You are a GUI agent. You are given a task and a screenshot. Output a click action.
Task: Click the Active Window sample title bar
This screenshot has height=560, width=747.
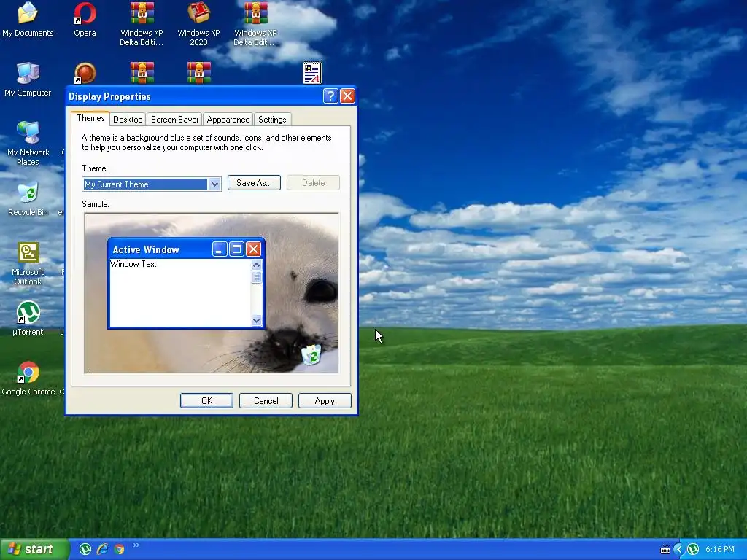click(186, 249)
